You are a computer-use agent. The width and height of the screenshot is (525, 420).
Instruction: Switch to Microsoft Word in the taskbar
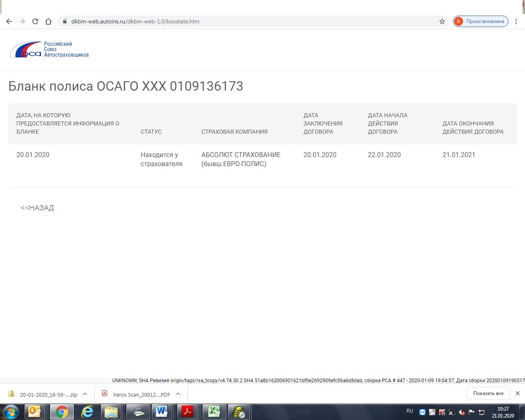pos(163,411)
